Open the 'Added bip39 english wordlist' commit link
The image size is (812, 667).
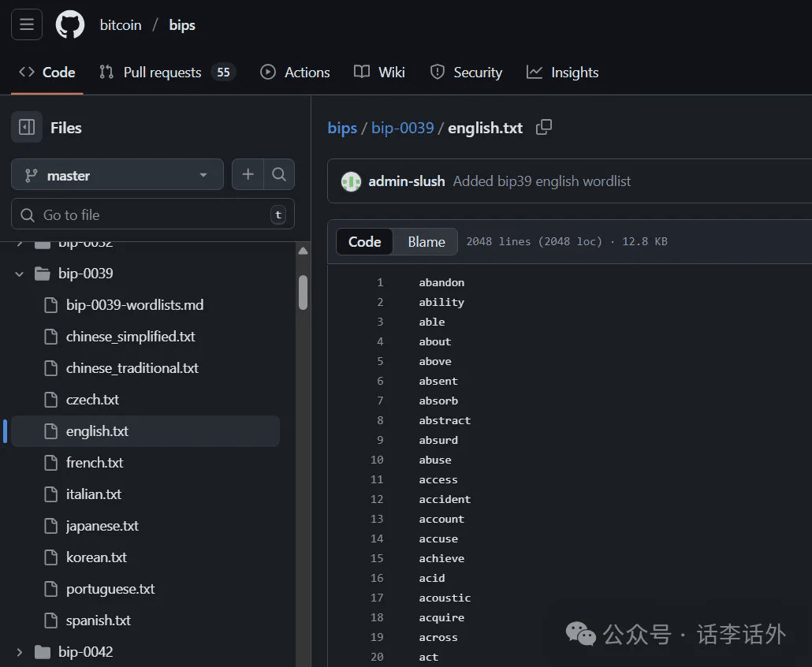[x=542, y=181]
